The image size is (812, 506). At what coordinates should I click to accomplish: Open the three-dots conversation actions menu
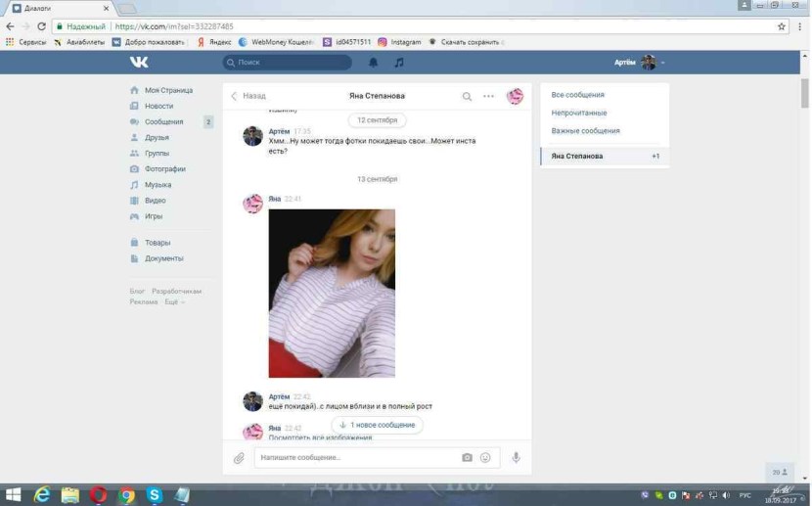click(x=489, y=96)
